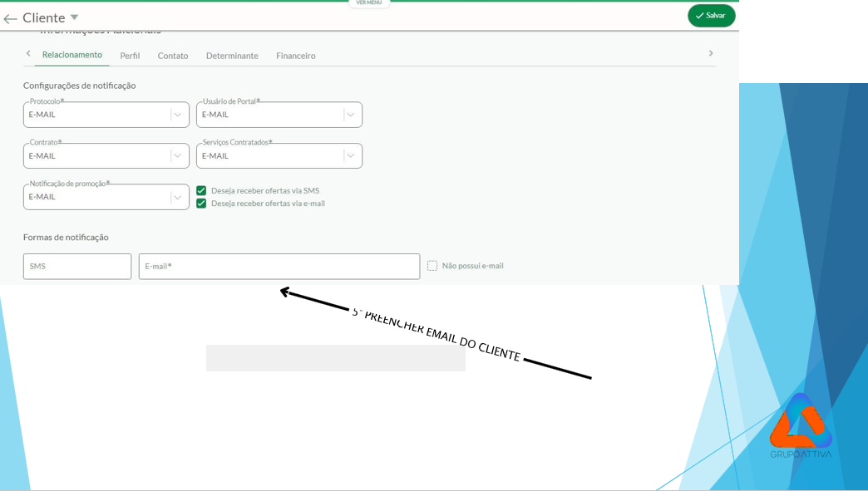Expand the Contrato dropdown
This screenshot has height=491, width=868.
tap(177, 156)
